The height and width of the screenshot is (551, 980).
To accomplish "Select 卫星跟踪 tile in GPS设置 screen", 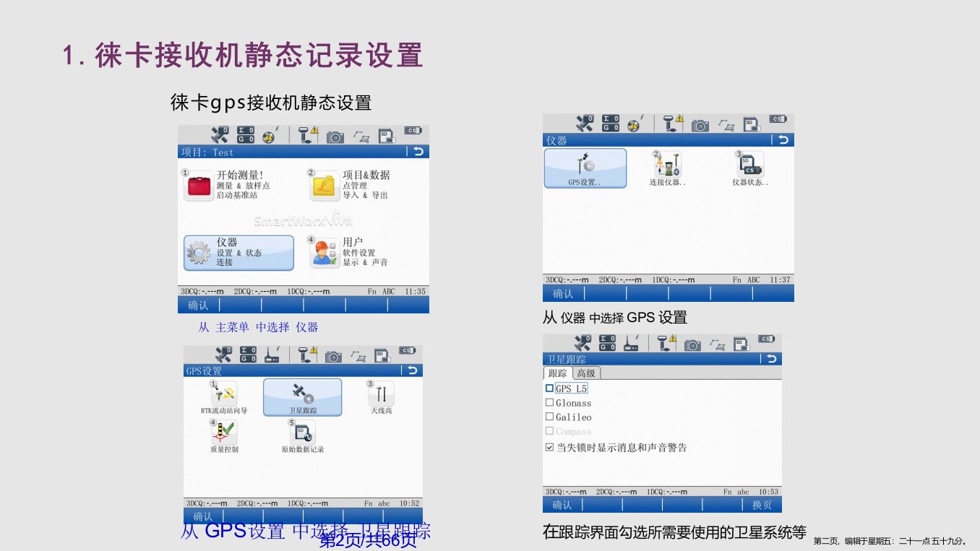I will [x=302, y=398].
